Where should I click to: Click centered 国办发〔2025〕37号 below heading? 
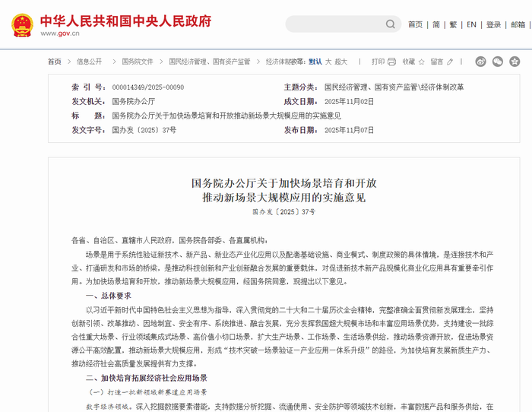(284, 212)
